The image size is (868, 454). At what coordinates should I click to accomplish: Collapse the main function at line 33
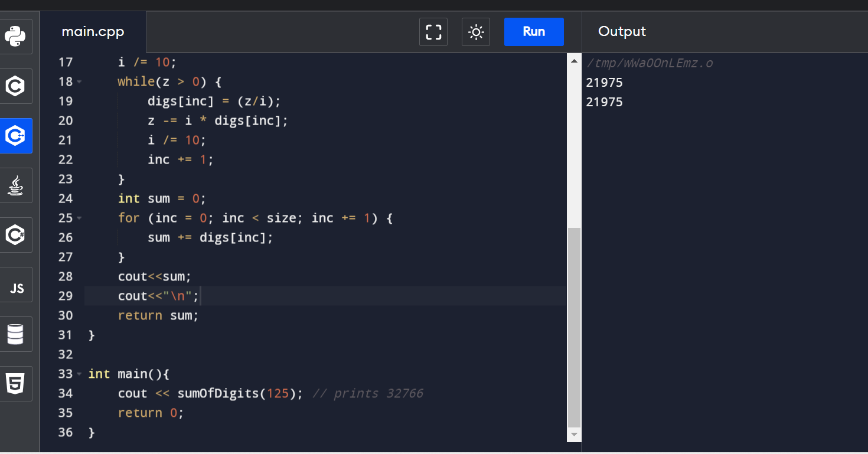80,374
